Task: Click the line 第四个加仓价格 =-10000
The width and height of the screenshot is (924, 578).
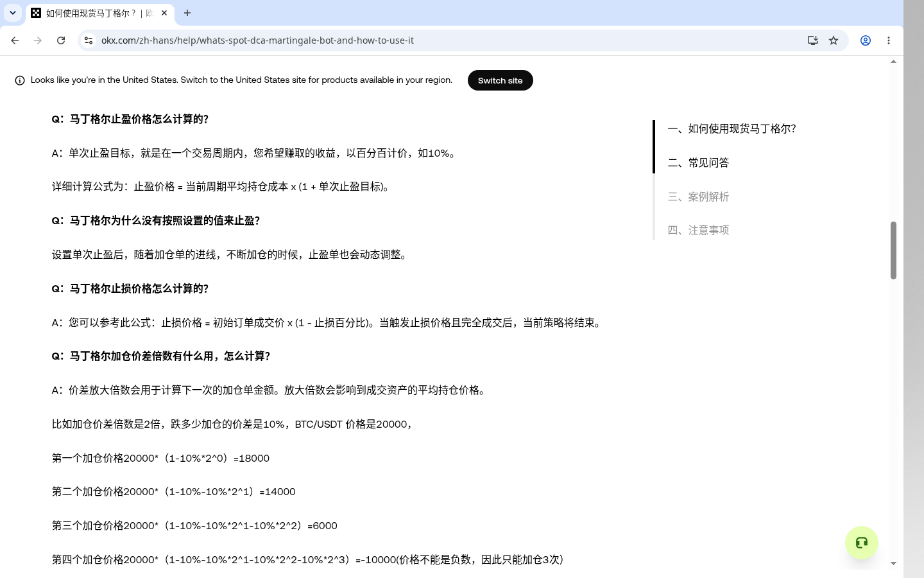Action: click(309, 559)
